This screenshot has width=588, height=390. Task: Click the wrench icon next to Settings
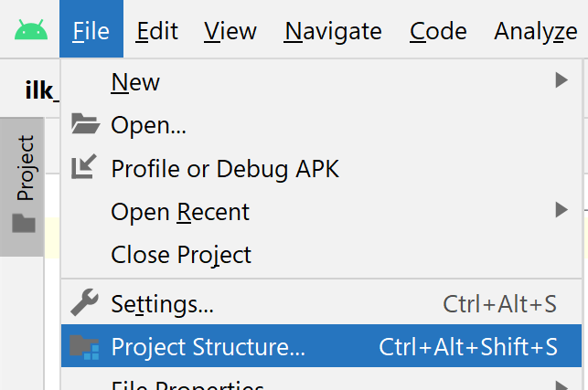click(84, 302)
